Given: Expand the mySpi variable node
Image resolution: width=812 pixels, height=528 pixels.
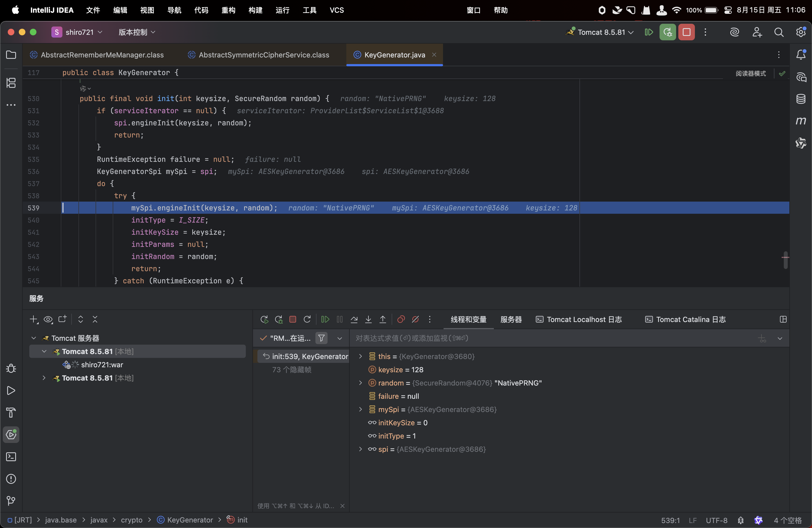Looking at the screenshot, I should (x=360, y=409).
